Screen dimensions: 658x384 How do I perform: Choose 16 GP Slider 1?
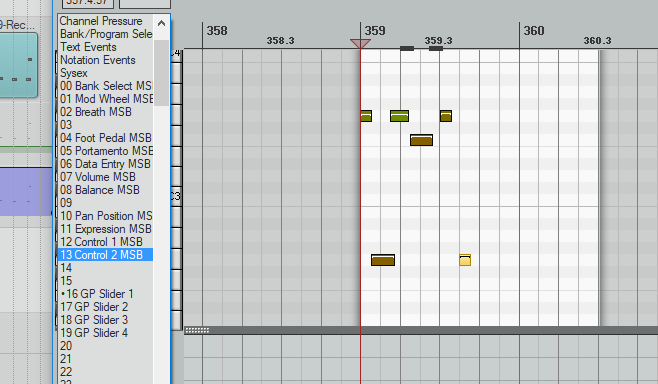tap(105, 294)
